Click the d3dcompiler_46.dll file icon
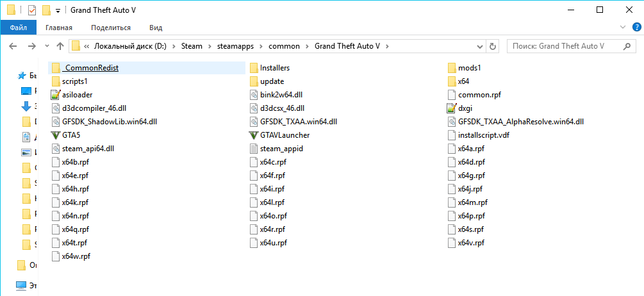This screenshot has height=296, width=644. 56,108
